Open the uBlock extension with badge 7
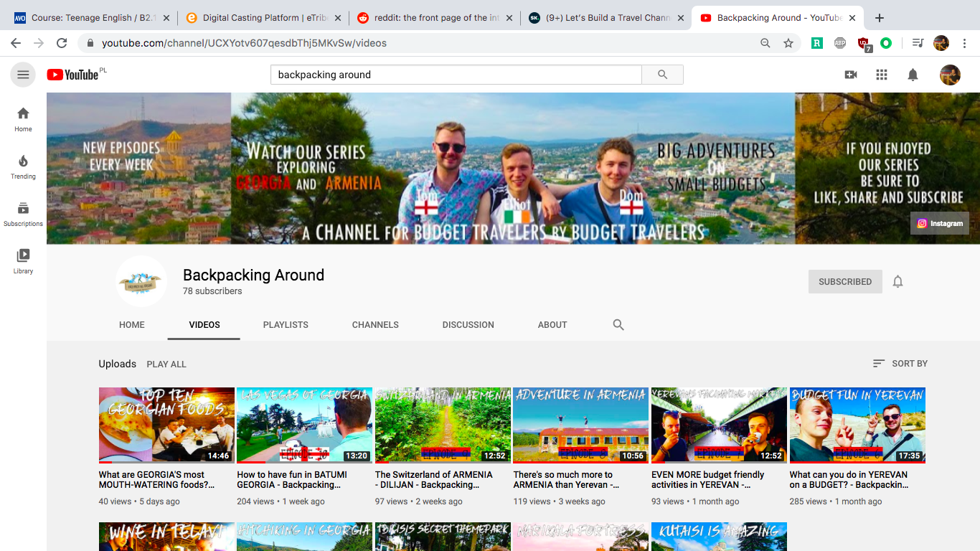 (x=864, y=44)
